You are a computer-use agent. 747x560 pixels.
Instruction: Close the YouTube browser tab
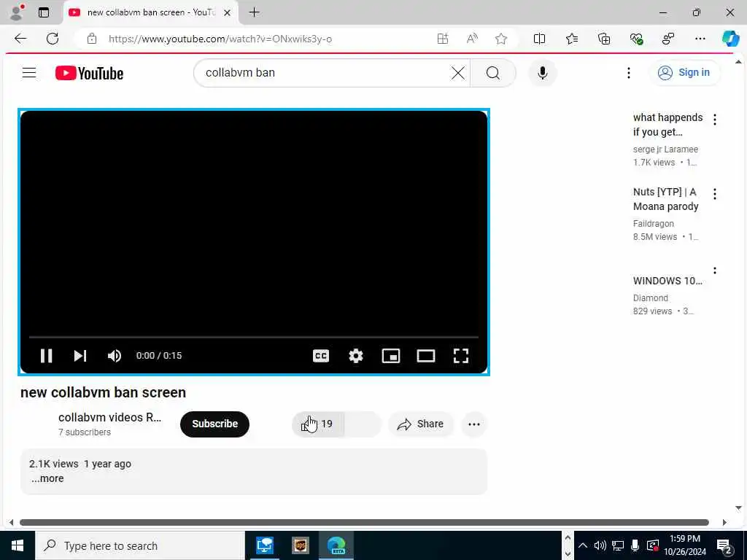tap(228, 13)
